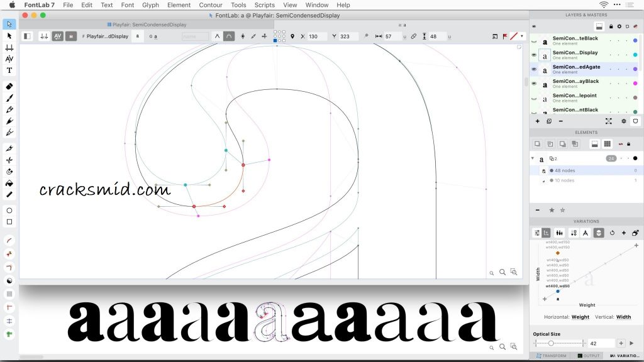Click reset variations circular arrow icon
This screenshot has width=644, height=362.
[612, 233]
